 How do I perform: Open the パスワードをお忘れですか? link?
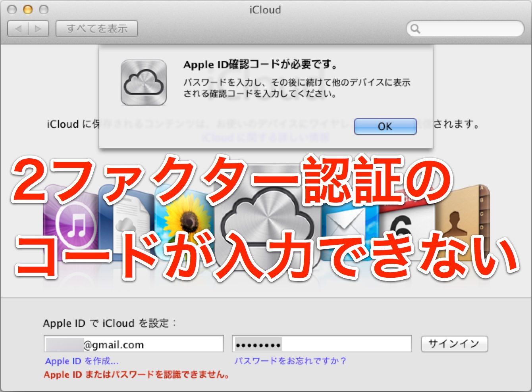click(x=290, y=361)
